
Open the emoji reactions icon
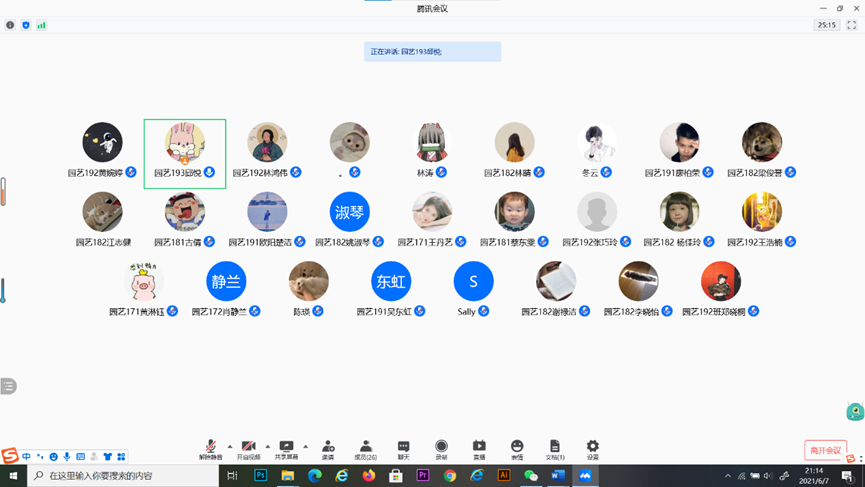coord(517,447)
